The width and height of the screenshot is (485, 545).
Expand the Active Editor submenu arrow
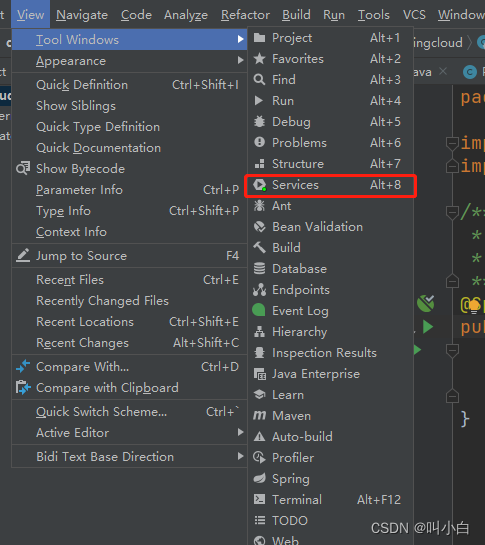coord(240,432)
